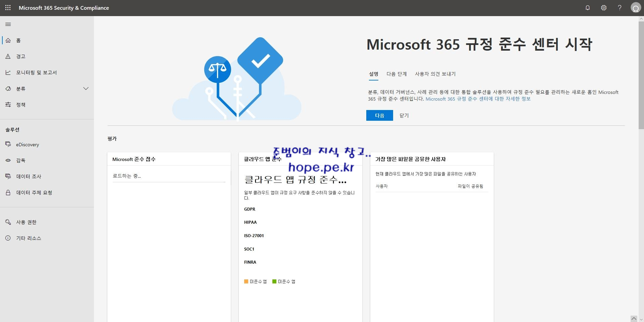Select the 설명 tab
The width and height of the screenshot is (644, 322).
[374, 74]
